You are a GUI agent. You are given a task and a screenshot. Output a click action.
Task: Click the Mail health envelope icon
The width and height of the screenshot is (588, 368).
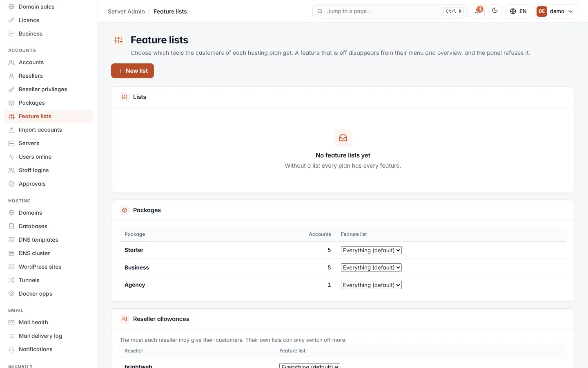point(11,322)
